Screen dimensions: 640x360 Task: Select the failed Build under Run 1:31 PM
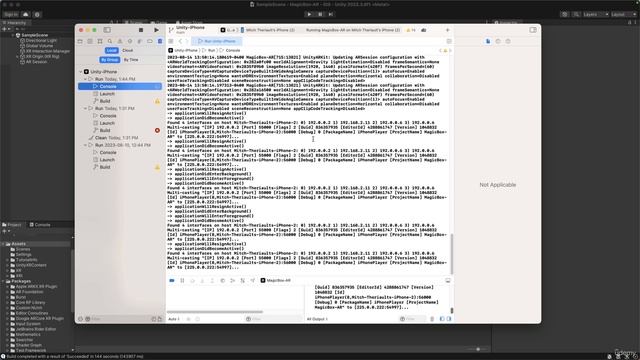pos(120,130)
